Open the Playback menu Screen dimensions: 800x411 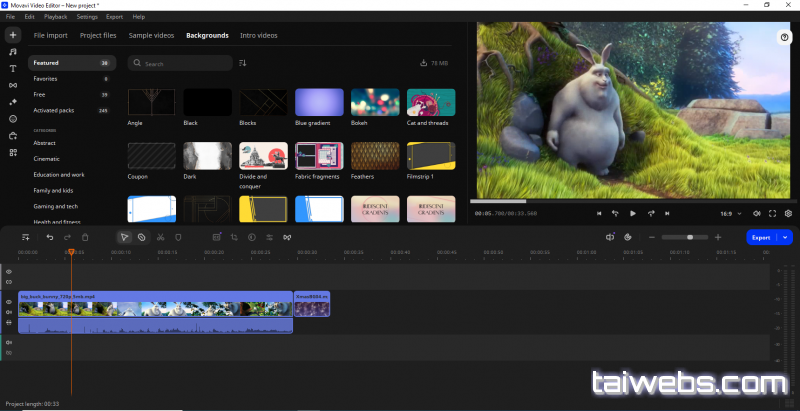56,17
